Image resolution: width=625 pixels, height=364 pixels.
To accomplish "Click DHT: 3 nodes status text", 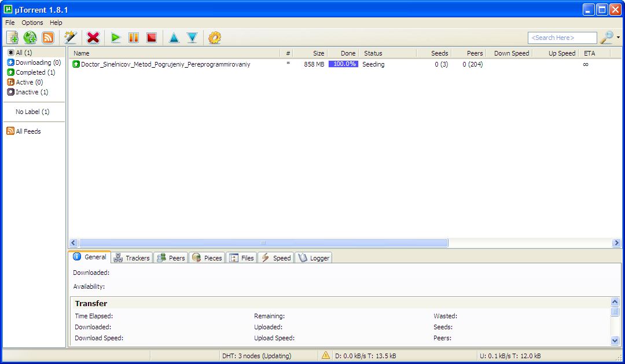I will click(x=257, y=356).
